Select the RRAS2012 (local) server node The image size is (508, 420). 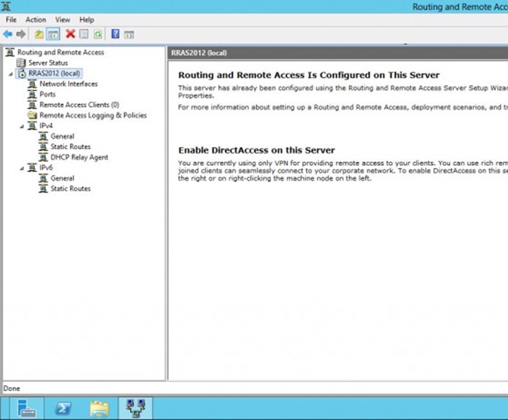(x=54, y=73)
